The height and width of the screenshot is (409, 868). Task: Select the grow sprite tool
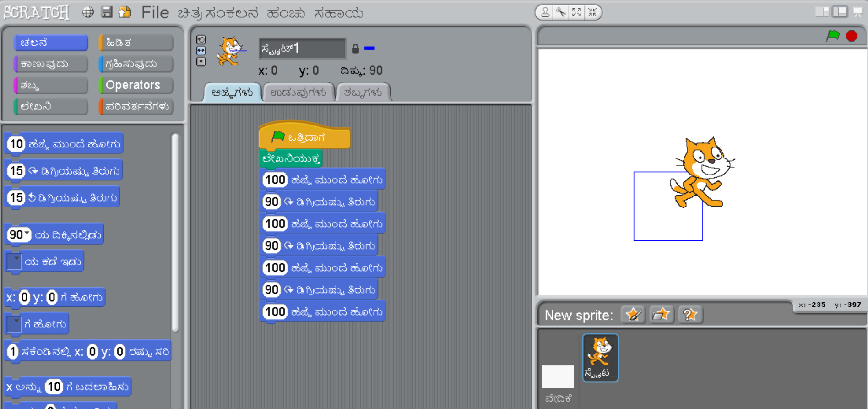[x=577, y=12]
